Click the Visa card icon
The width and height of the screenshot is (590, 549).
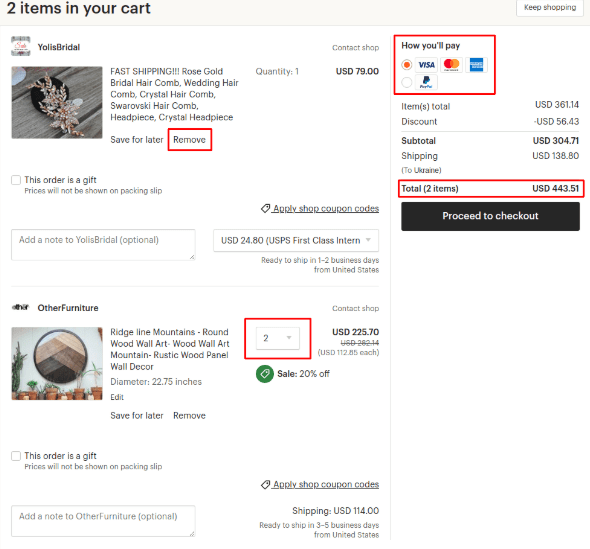426,65
